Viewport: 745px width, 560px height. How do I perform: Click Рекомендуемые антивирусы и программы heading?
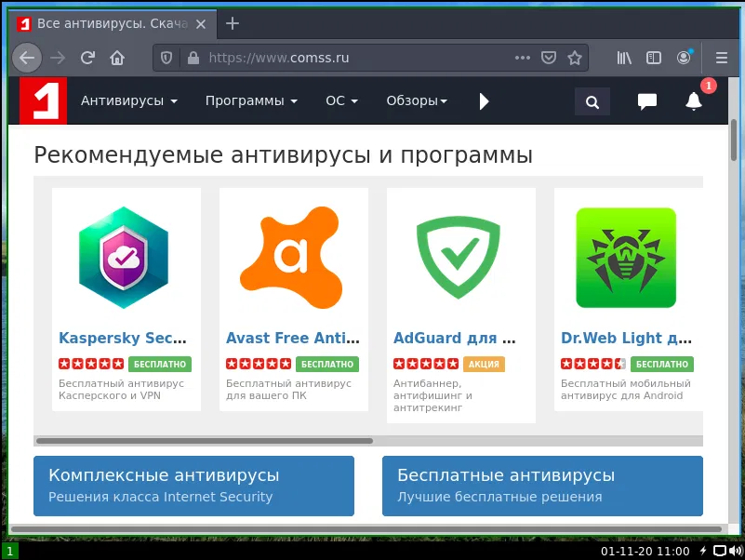[x=283, y=155]
